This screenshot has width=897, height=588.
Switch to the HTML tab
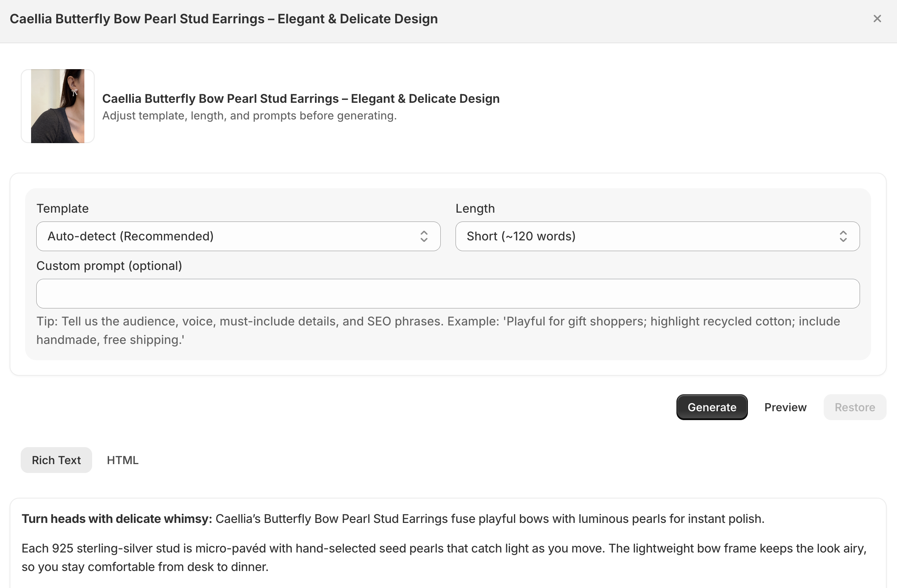(x=122, y=460)
